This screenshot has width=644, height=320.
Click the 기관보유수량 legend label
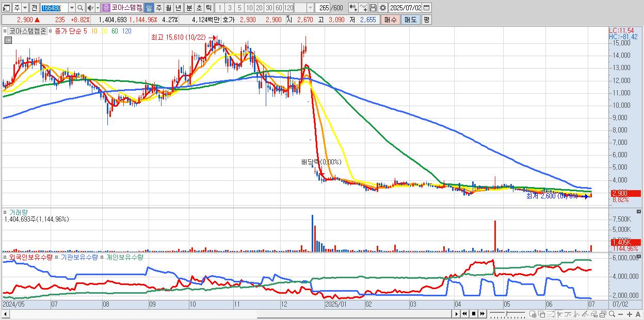(79, 257)
